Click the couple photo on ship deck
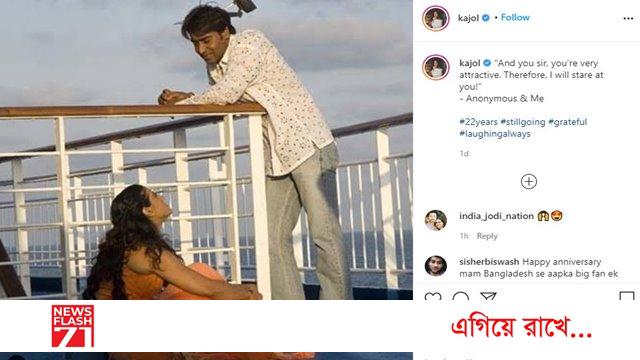This screenshot has height=360, width=640. (206, 150)
